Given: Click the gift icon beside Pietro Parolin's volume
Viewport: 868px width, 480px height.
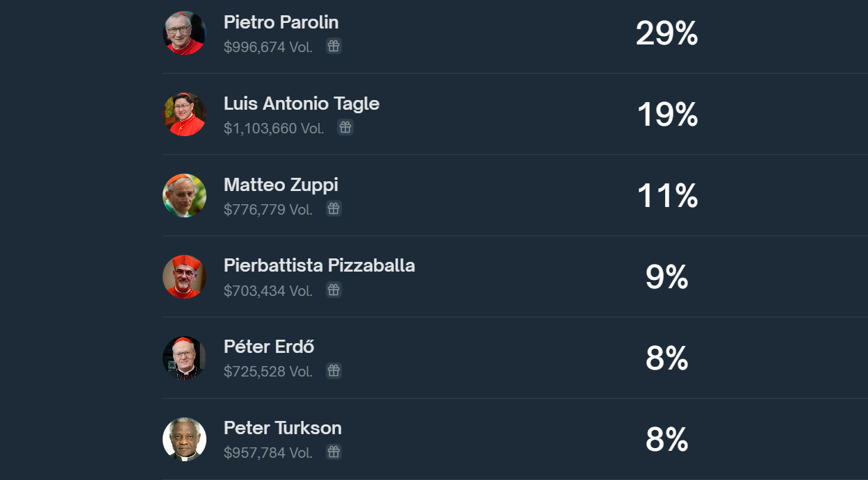Looking at the screenshot, I should (x=334, y=47).
